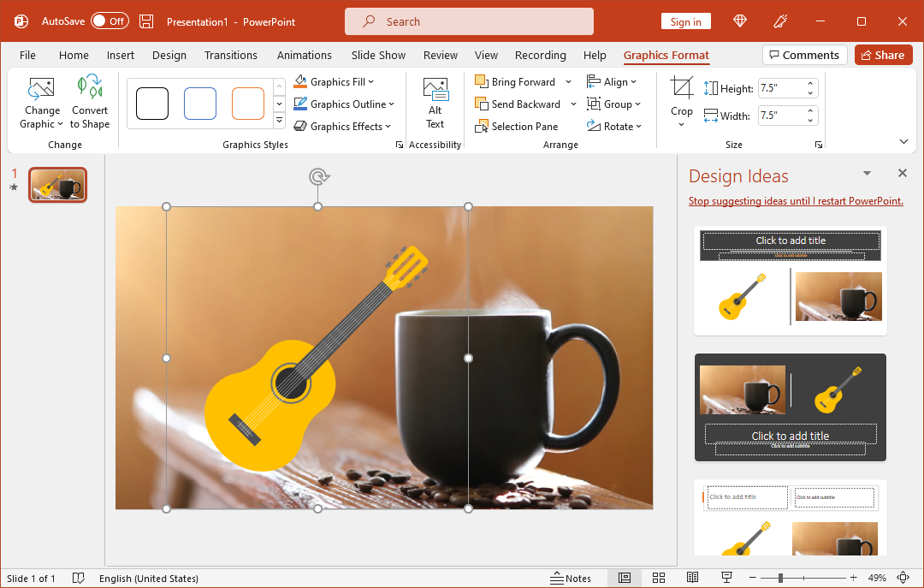Open the Rotate dropdown menu
The image size is (924, 588).
[x=614, y=127]
